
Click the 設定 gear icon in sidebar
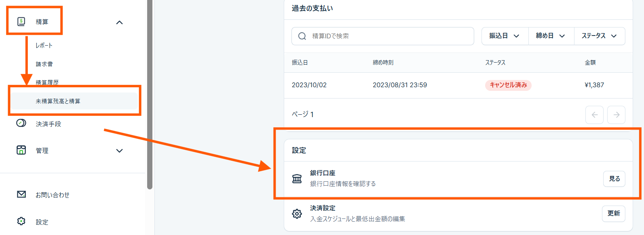21,221
